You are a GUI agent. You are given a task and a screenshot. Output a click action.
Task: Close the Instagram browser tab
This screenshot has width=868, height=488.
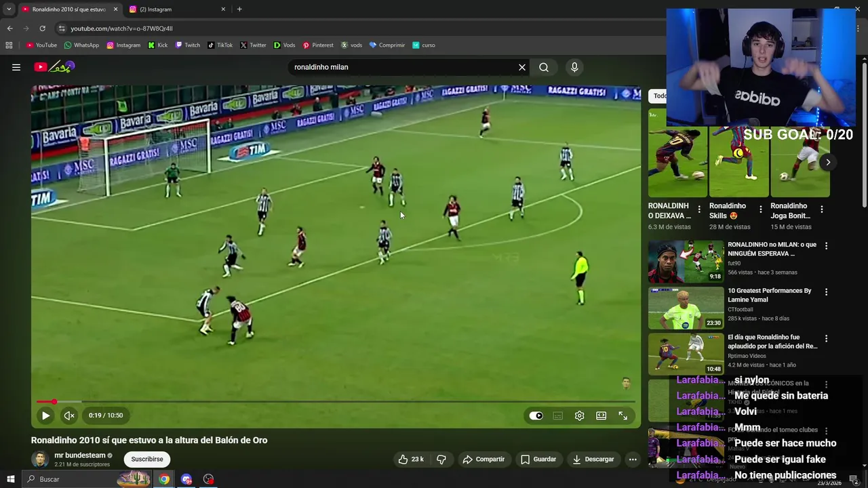(223, 9)
